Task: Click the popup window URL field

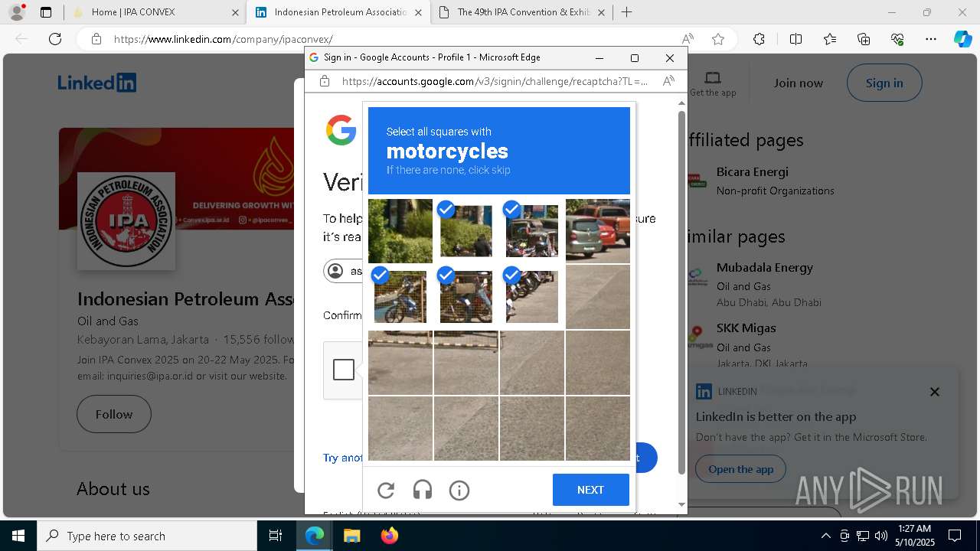Action: [x=495, y=81]
